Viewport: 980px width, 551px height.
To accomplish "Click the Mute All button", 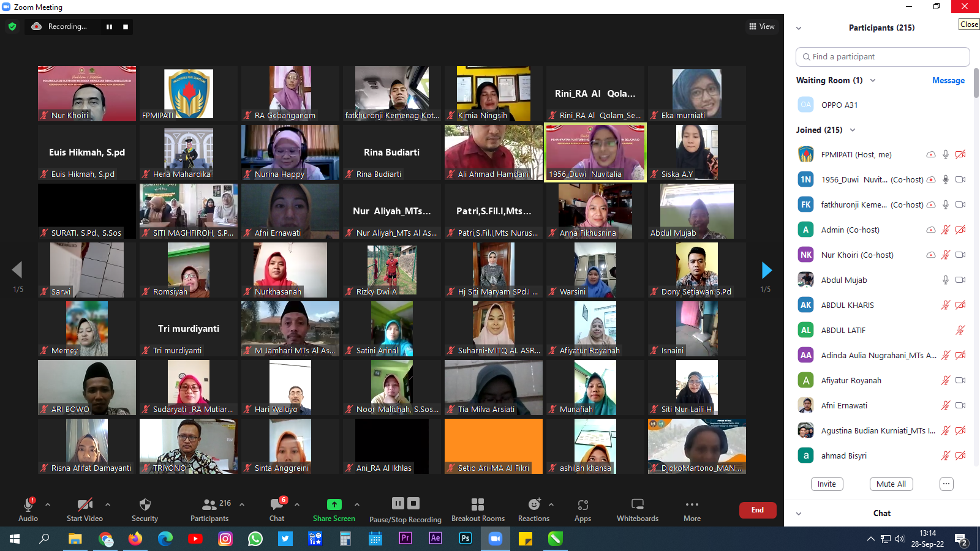I will 891,484.
